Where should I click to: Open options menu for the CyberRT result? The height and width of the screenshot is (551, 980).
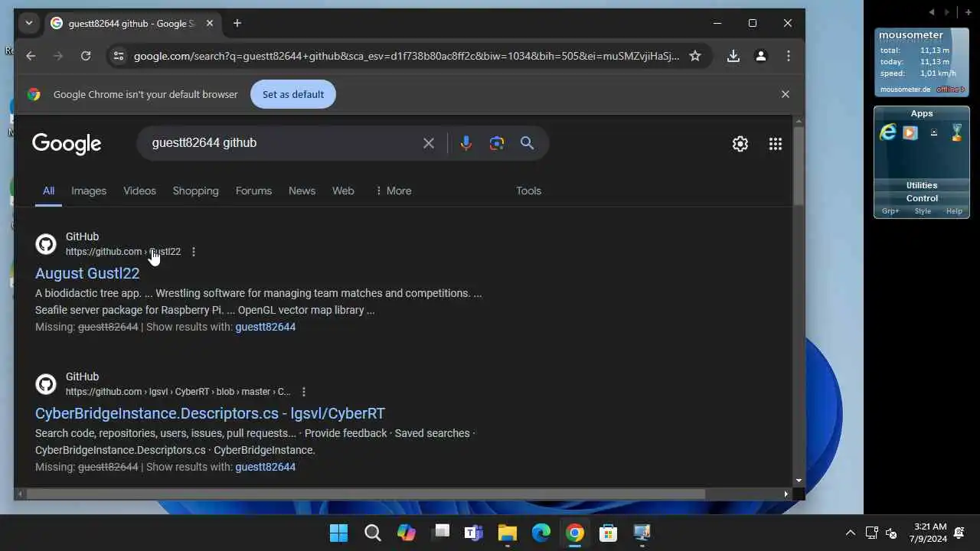coord(304,392)
